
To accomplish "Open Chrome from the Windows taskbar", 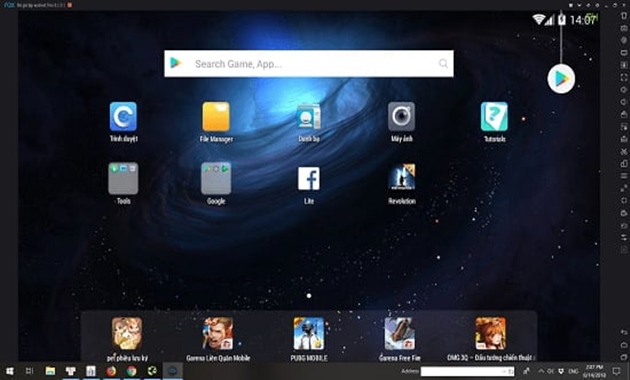I will click(131, 371).
